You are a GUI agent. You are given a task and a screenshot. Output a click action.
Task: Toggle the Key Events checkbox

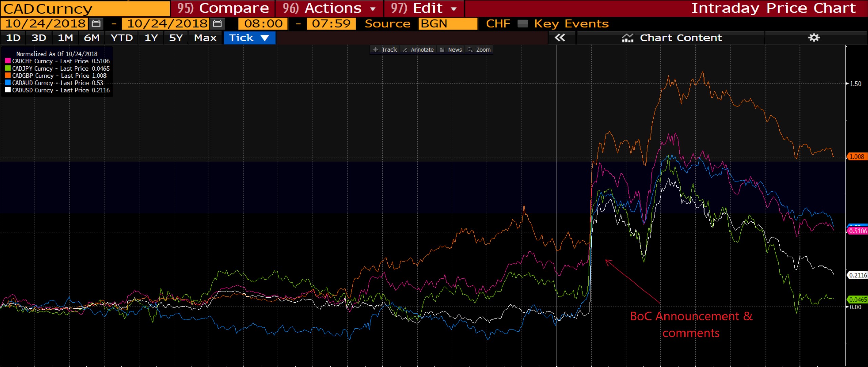pos(523,24)
